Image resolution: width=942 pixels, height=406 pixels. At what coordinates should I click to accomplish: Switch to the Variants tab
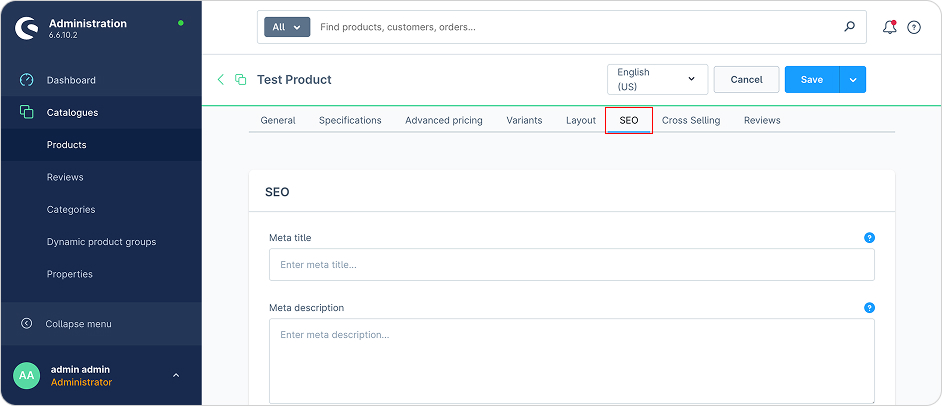[x=524, y=120]
